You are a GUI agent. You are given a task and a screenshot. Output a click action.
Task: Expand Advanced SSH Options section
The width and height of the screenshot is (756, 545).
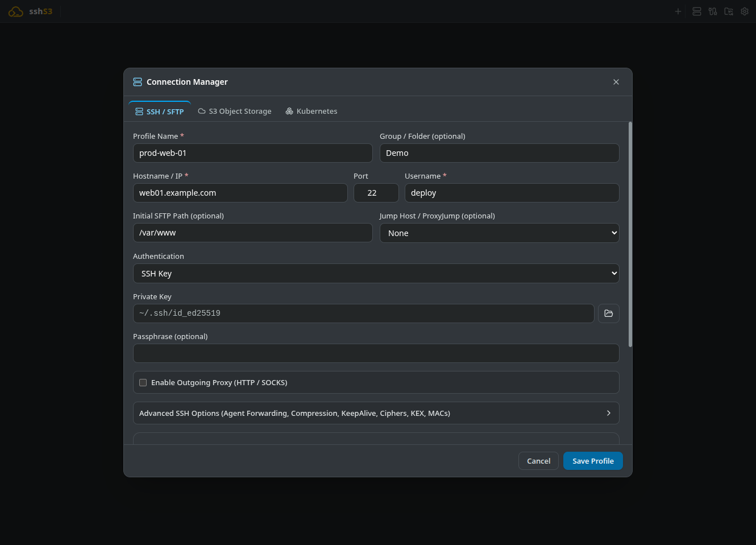coord(376,413)
